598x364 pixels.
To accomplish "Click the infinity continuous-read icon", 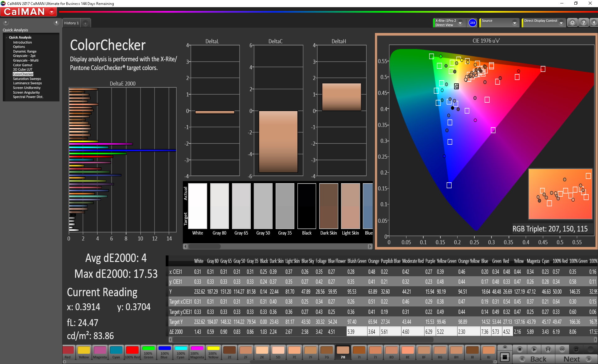I will (x=562, y=349).
